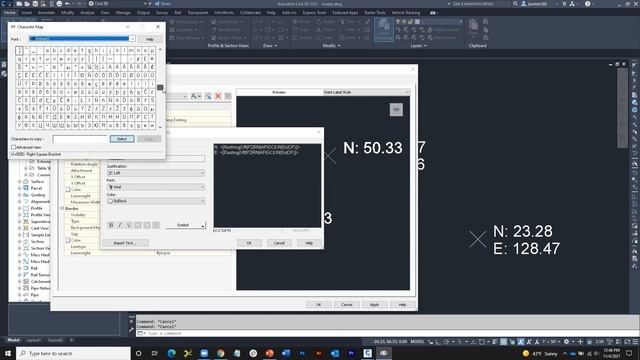
Task: Open the Font dropdown showing Arial
Action: 156,187
